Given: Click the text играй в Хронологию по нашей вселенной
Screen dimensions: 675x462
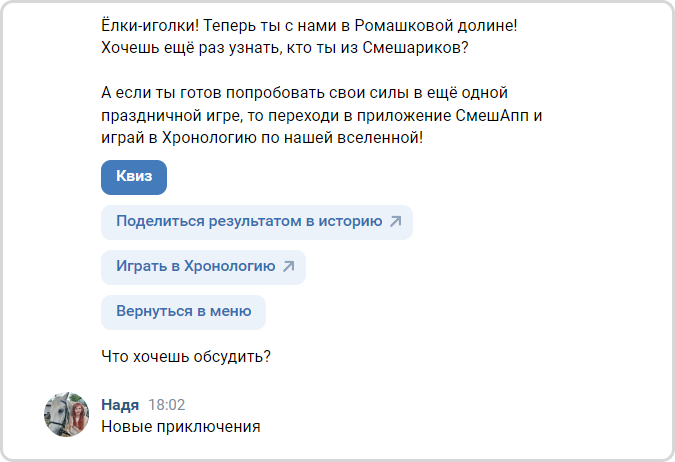Looking at the screenshot, I should coord(262,137).
